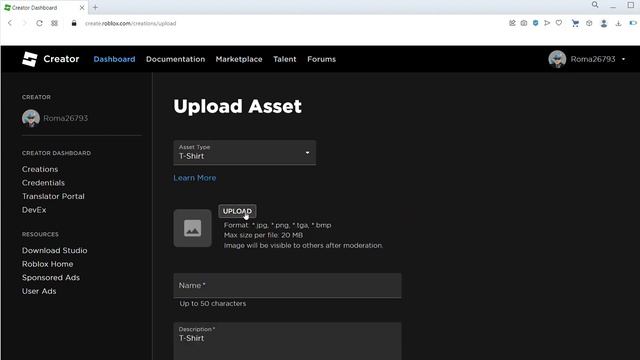640x360 pixels.
Task: Click the browser profile person icon
Action: tap(604, 24)
